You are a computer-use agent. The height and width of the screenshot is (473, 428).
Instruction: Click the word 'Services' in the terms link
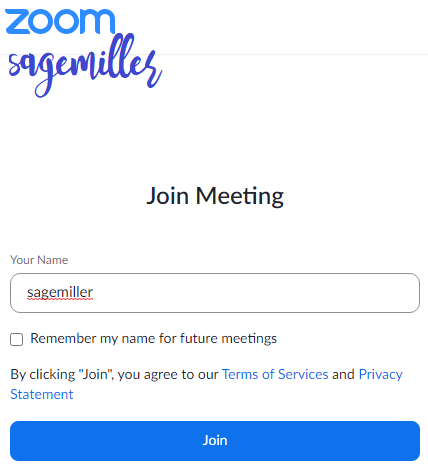(303, 374)
